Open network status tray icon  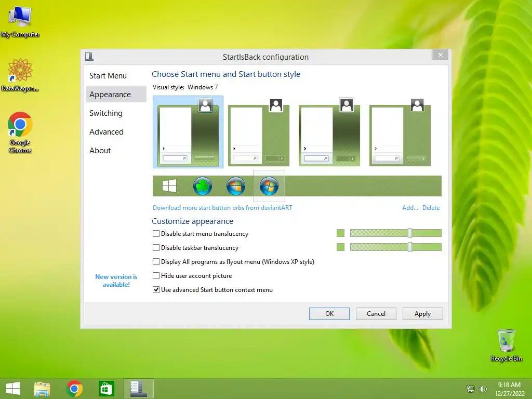471,389
